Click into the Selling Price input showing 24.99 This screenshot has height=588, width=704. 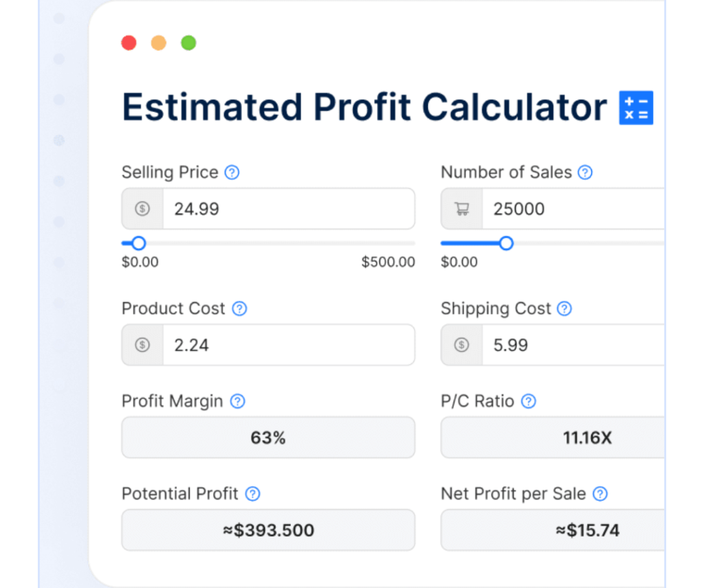[287, 209]
